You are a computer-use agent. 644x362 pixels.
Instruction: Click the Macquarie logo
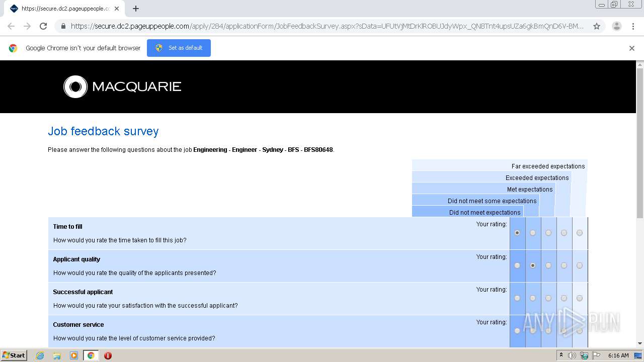pos(122,86)
